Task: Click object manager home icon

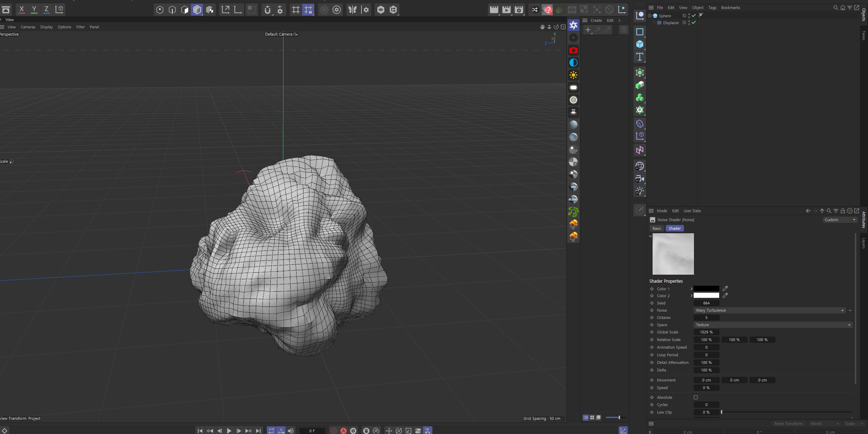Action: coord(842,8)
